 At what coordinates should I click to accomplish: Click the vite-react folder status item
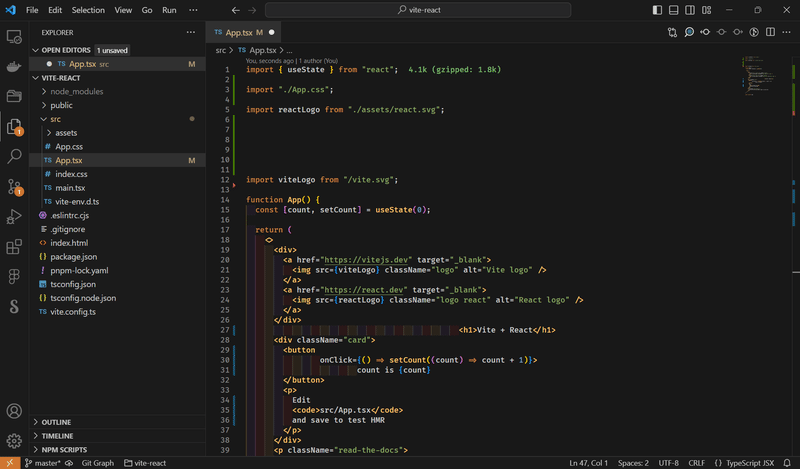click(145, 463)
